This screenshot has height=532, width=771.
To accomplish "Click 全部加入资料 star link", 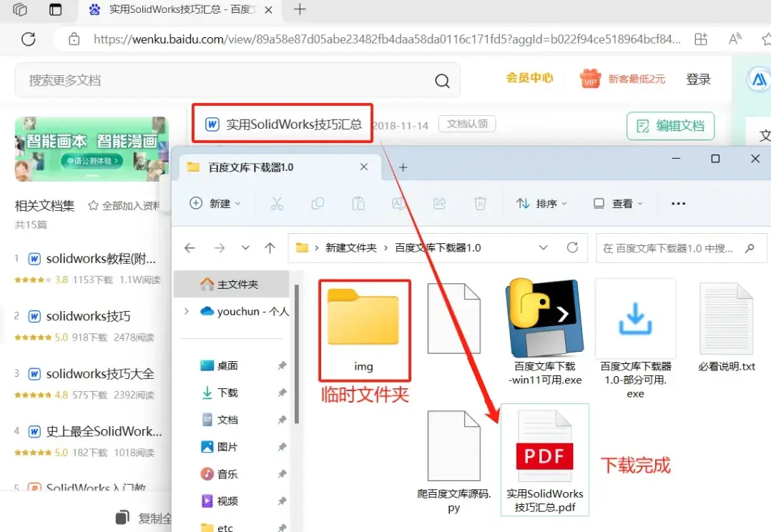I will pos(124,205).
